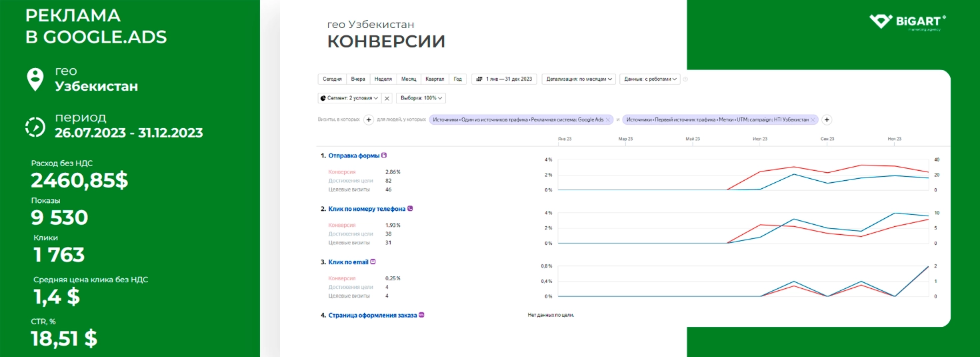
Task: Click the Май 23 axis label
Action: (693, 139)
